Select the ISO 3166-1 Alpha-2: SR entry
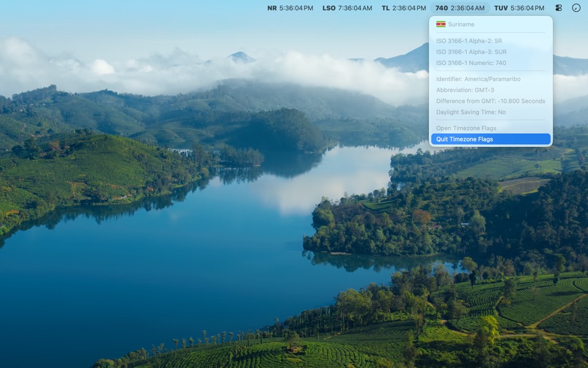 click(470, 40)
